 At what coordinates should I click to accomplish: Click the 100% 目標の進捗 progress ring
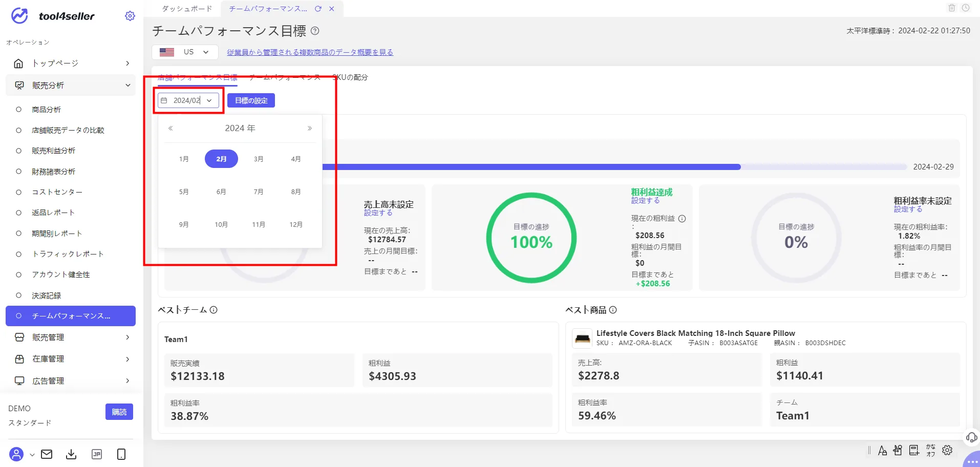[x=531, y=238]
